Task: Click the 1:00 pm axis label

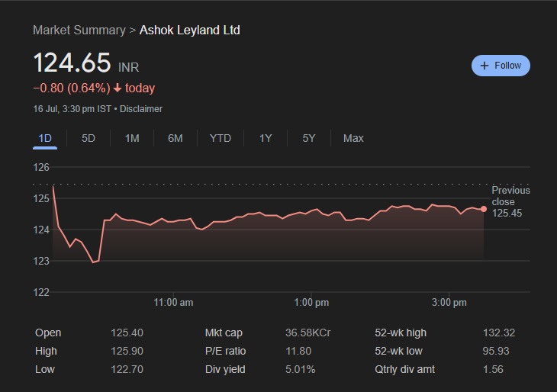Action: tap(311, 303)
